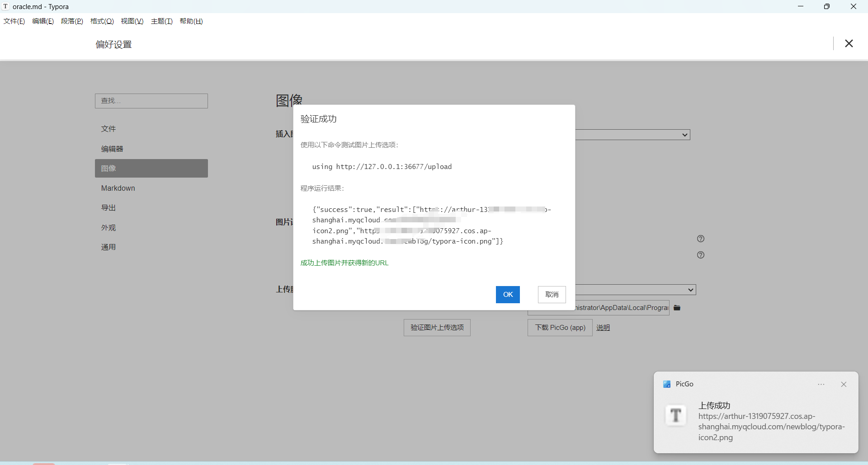Expand the image insert action dropdown
This screenshot has width=868, height=465.
click(x=633, y=135)
